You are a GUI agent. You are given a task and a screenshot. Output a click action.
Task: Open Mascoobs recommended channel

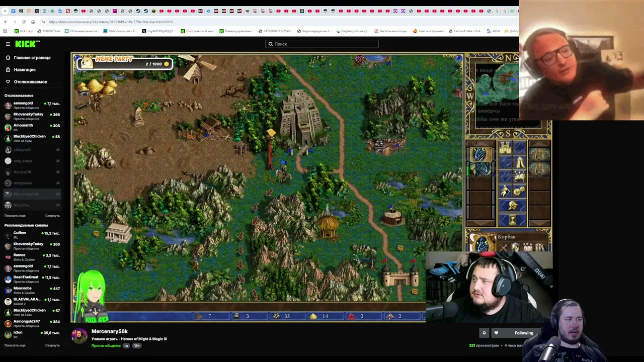32,290
